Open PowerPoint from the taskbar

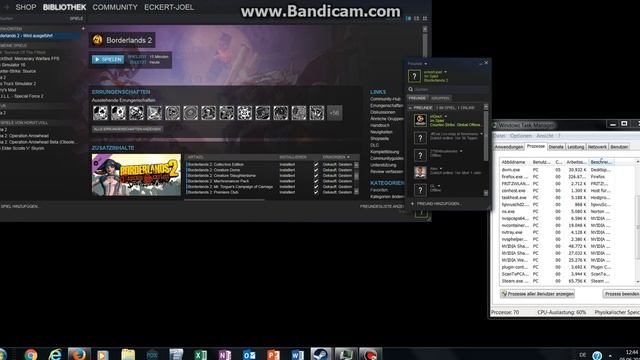tap(273, 354)
